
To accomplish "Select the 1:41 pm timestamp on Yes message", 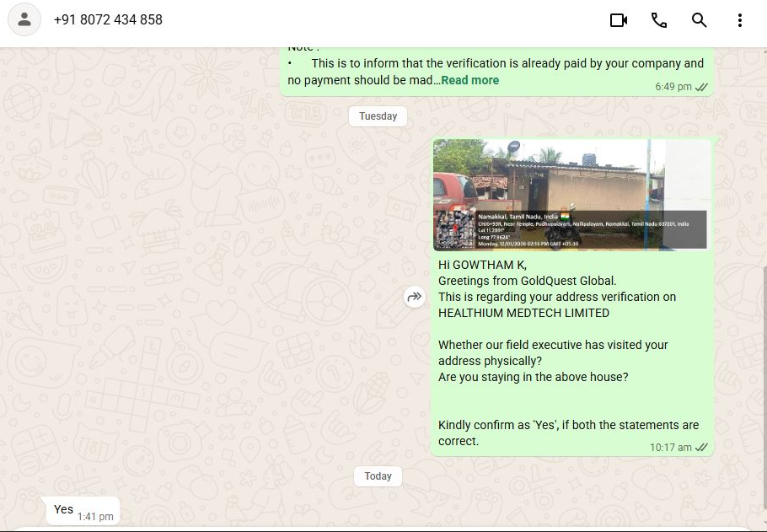I will coord(95,516).
